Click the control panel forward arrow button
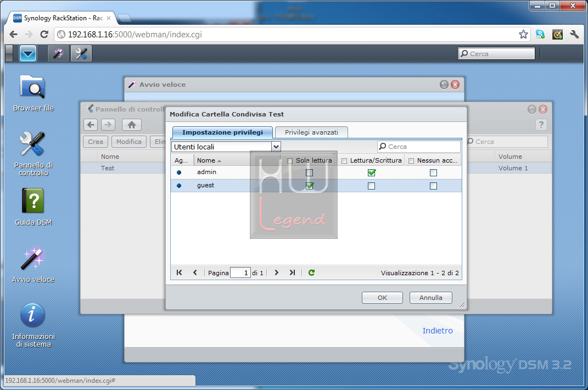This screenshot has width=588, height=390. 108,125
